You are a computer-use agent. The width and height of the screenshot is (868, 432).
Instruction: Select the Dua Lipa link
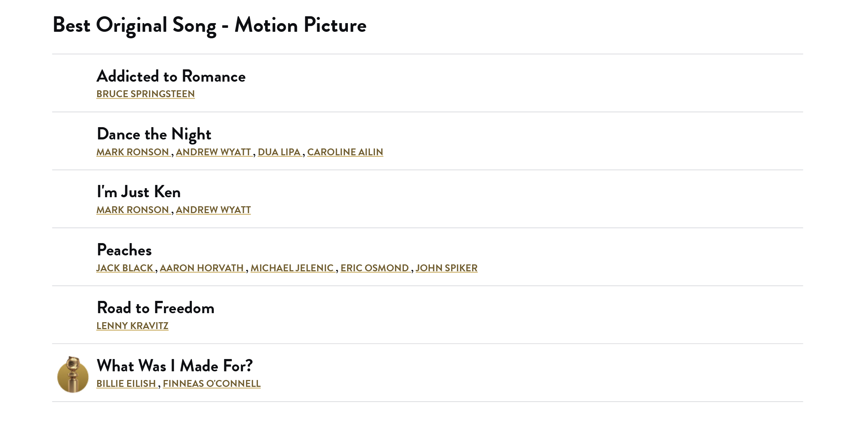click(279, 152)
